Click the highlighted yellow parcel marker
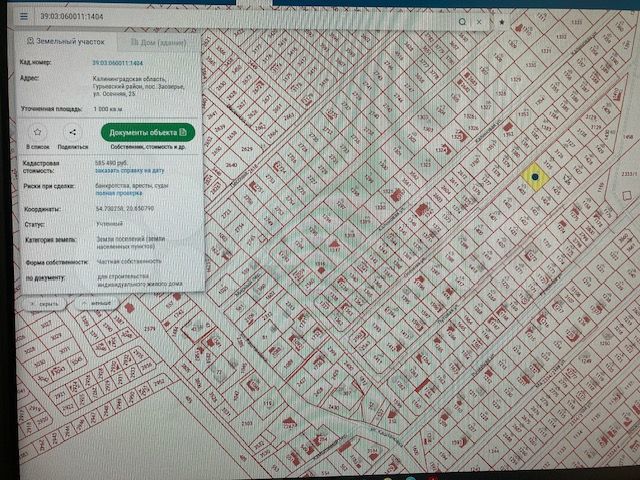This screenshot has width=640, height=480. [x=535, y=177]
